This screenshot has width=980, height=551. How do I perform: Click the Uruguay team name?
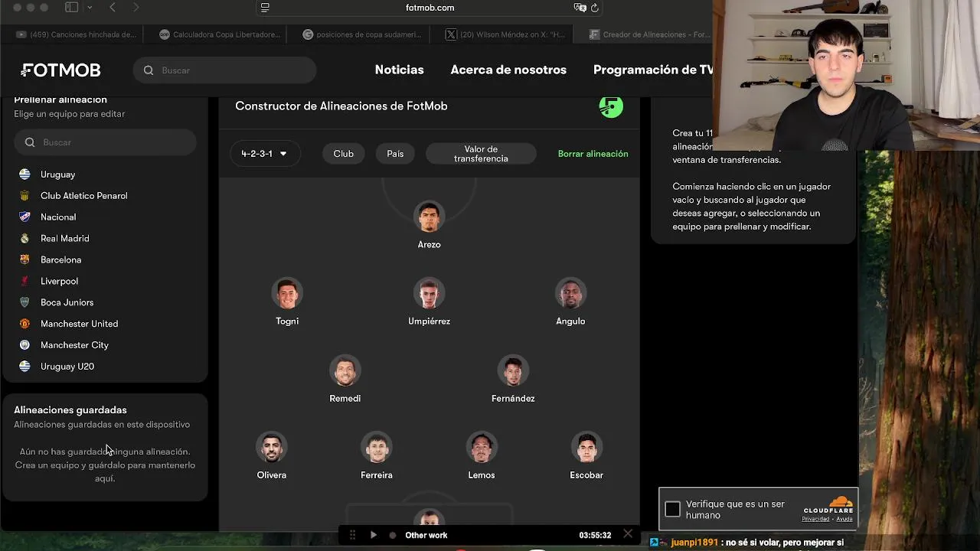tap(57, 174)
